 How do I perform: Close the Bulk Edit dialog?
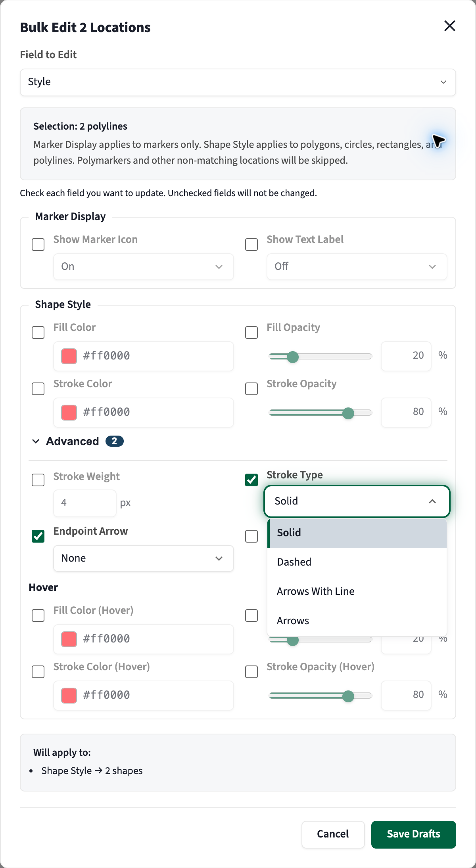pyautogui.click(x=449, y=26)
